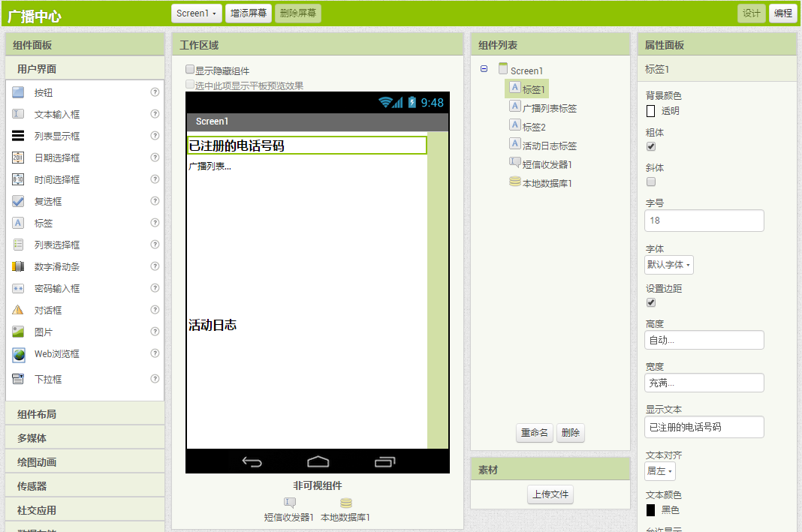The image size is (802, 532).
Task: Select 短信收发器1 icon under non-visible components
Action: [x=289, y=503]
